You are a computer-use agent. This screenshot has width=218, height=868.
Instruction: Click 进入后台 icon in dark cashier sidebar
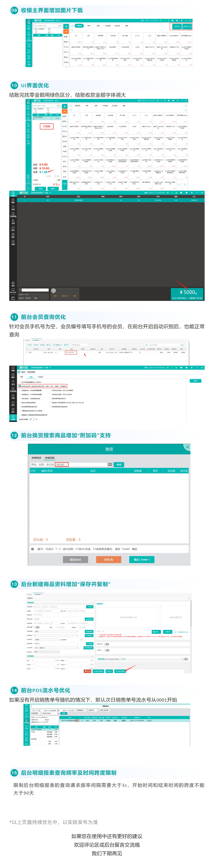click(13, 290)
